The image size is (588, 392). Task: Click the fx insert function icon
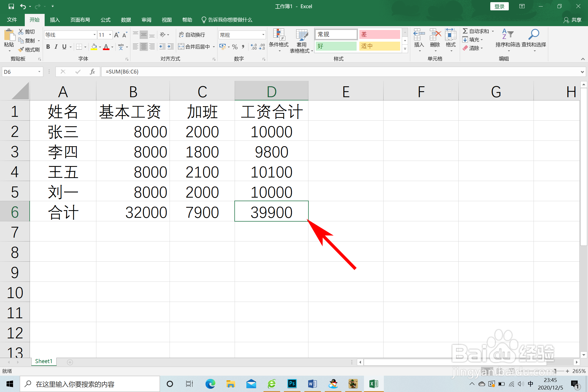(93, 72)
